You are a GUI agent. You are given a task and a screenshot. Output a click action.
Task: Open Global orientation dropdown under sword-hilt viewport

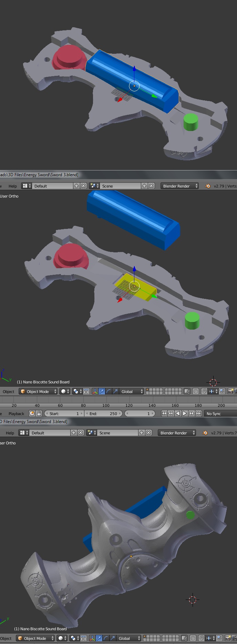(129, 638)
